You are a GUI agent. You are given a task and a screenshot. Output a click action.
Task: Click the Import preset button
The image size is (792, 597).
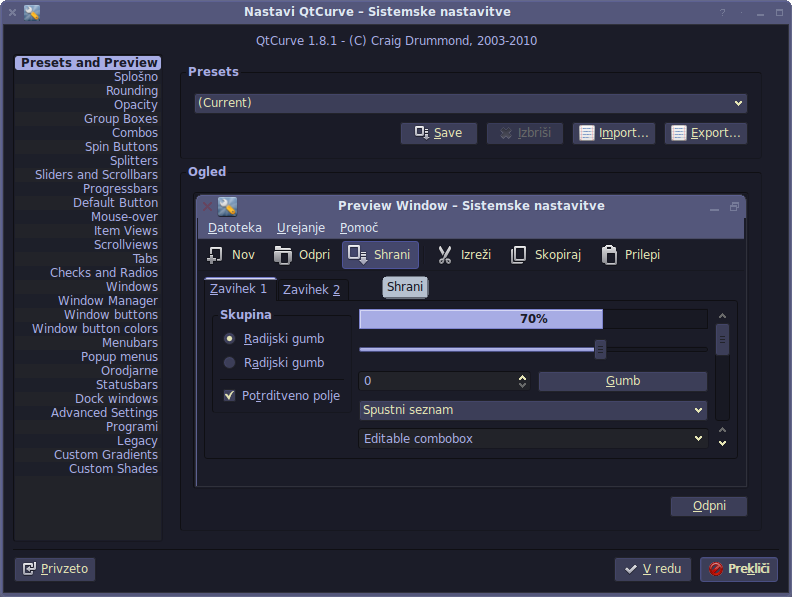(614, 133)
